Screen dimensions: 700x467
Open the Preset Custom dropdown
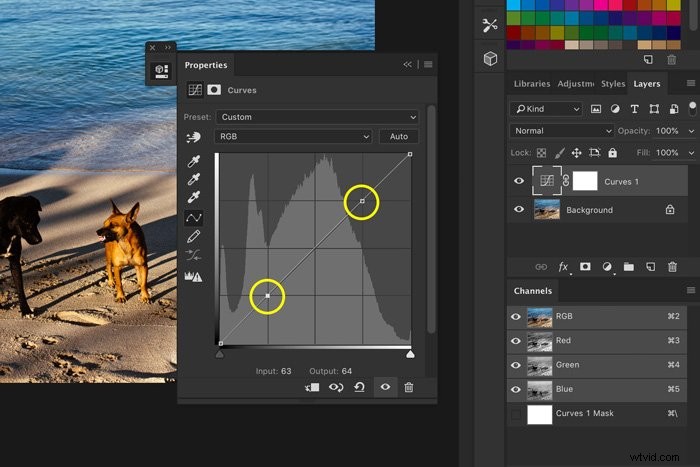click(x=317, y=117)
